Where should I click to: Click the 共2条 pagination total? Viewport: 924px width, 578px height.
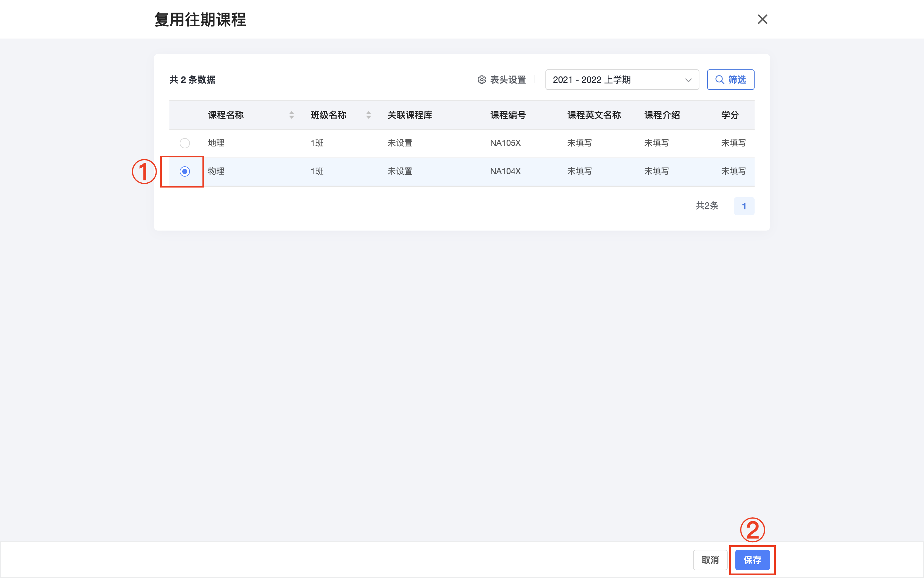point(707,206)
